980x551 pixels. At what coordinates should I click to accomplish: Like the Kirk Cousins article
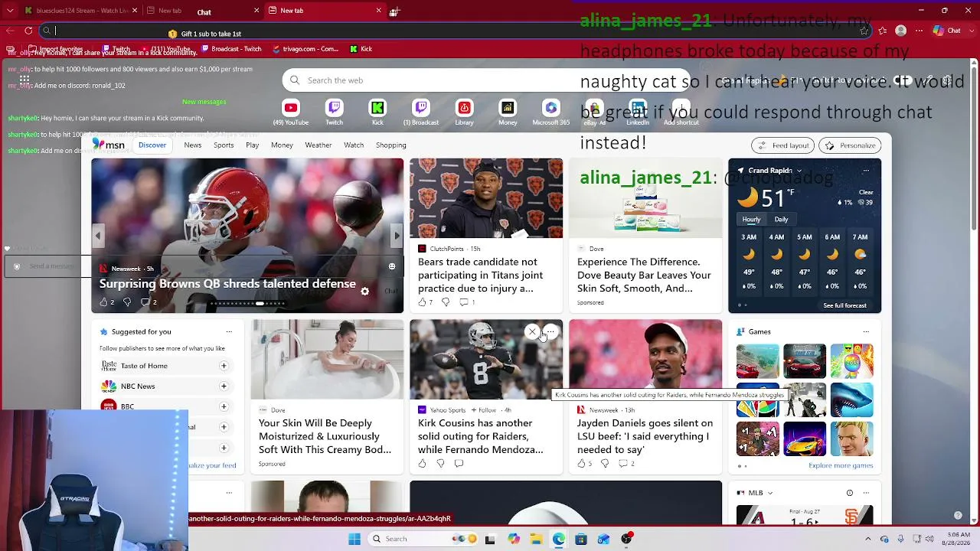pyautogui.click(x=422, y=463)
